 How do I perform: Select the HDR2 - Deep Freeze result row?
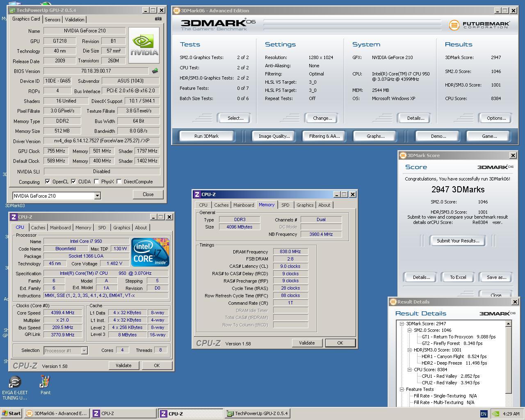click(454, 363)
